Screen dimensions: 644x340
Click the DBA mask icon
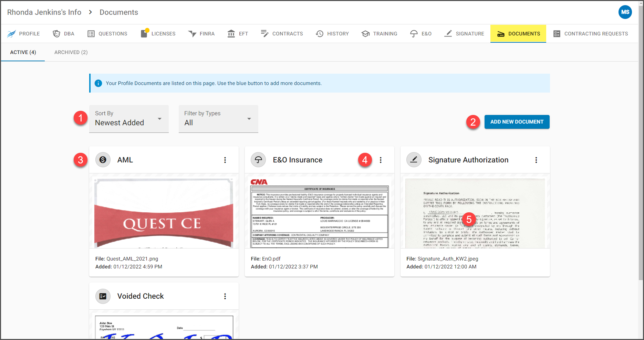56,34
